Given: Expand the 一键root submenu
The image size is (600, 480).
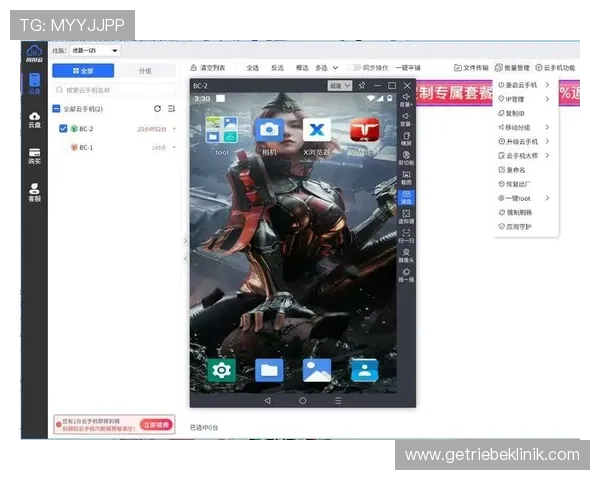Looking at the screenshot, I should 547,198.
